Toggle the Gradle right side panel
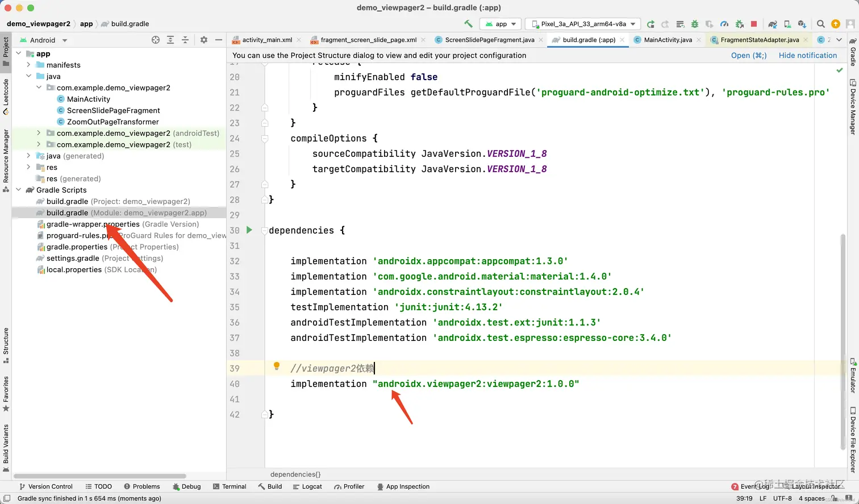This screenshot has height=504, width=859. pos(853,52)
